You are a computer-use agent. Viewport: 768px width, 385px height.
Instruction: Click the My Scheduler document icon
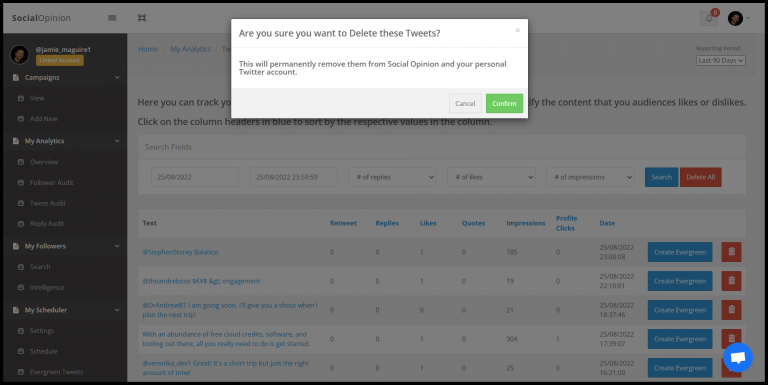[x=16, y=310]
